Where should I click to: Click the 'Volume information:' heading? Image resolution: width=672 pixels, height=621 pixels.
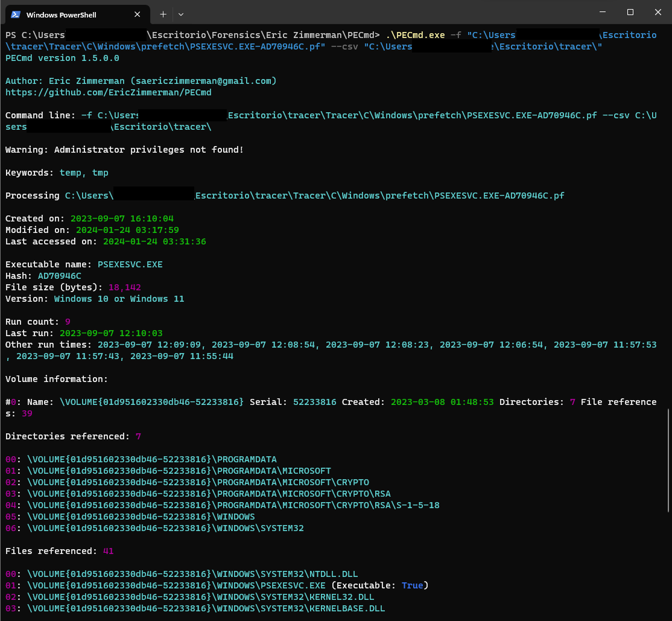click(57, 379)
